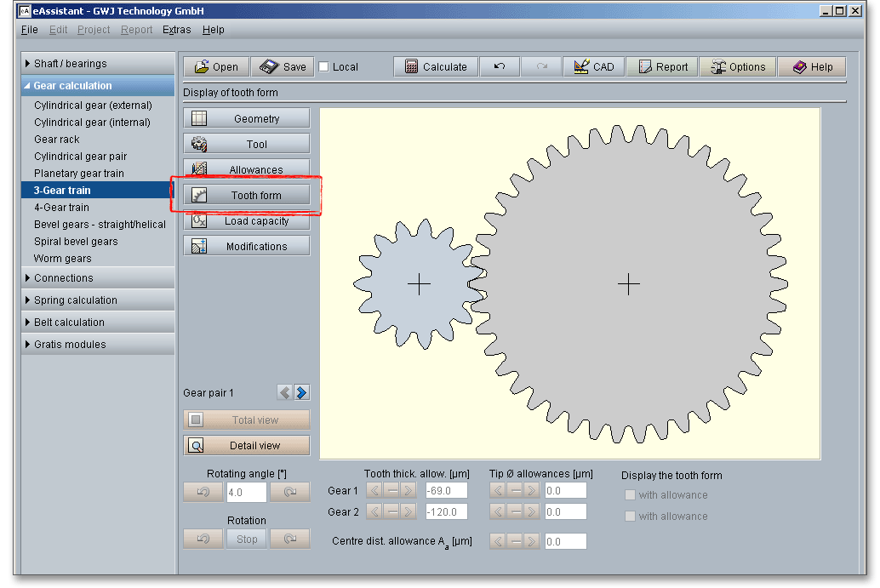Open the Options settings button

click(x=737, y=67)
